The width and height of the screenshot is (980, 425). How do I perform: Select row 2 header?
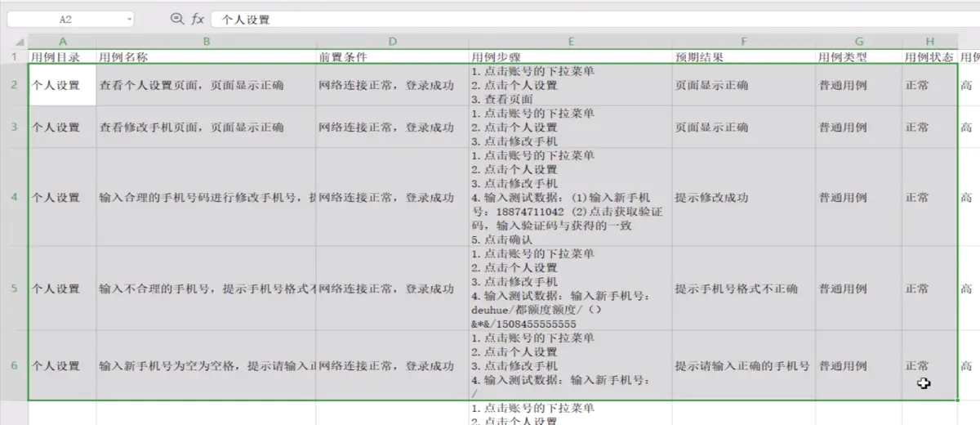click(14, 85)
